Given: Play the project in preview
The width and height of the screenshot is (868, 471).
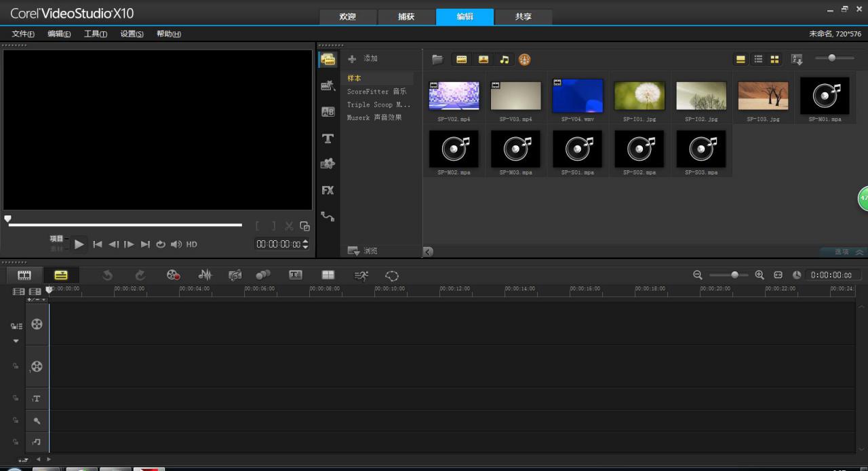Looking at the screenshot, I should point(79,244).
